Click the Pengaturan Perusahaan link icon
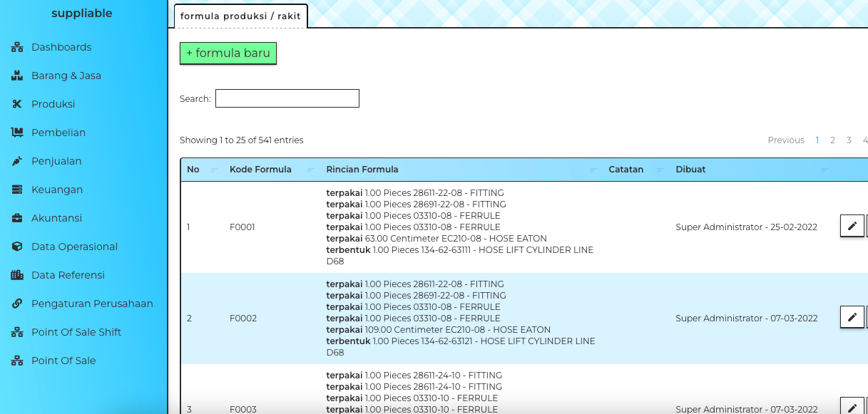 coord(17,304)
